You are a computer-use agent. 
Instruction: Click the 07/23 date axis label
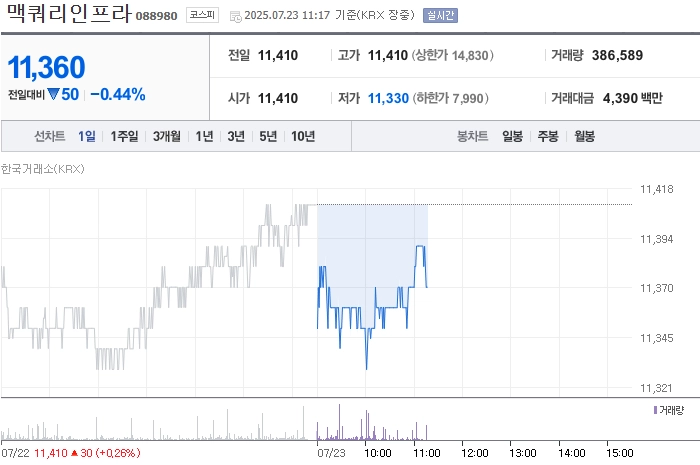point(331,453)
